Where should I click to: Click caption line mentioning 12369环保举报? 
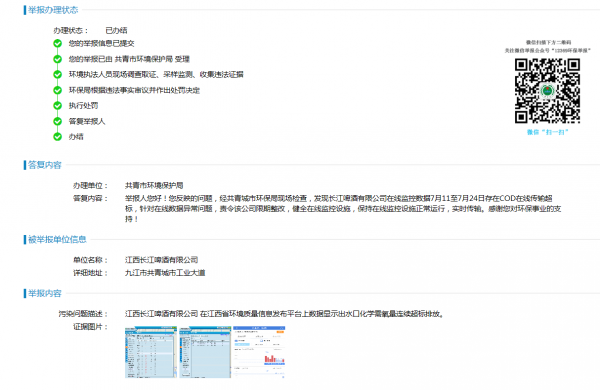tap(548, 50)
